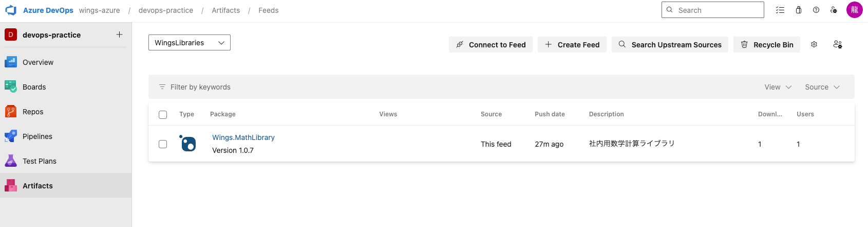Screen dimensions: 868x227
Task: Click the add new plus icon beside devops-practice
Action: pyautogui.click(x=119, y=34)
